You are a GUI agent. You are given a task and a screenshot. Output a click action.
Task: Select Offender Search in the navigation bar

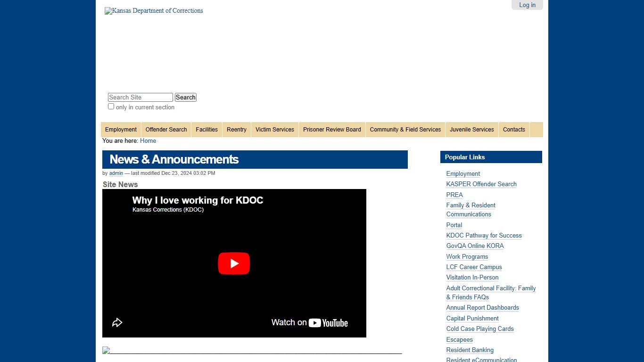166,130
